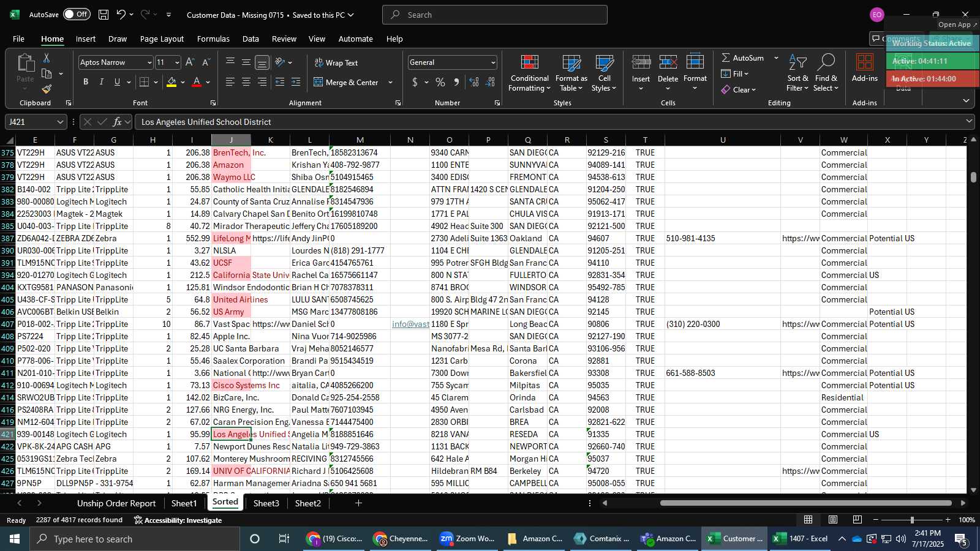This screenshot has height=551, width=980.
Task: Click the Save icon in title bar
Action: coord(104,15)
